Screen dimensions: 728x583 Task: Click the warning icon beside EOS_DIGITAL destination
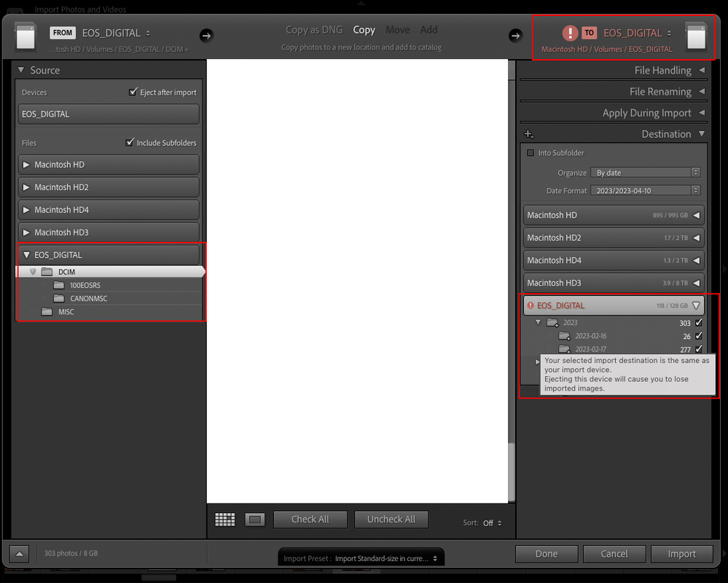(530, 305)
